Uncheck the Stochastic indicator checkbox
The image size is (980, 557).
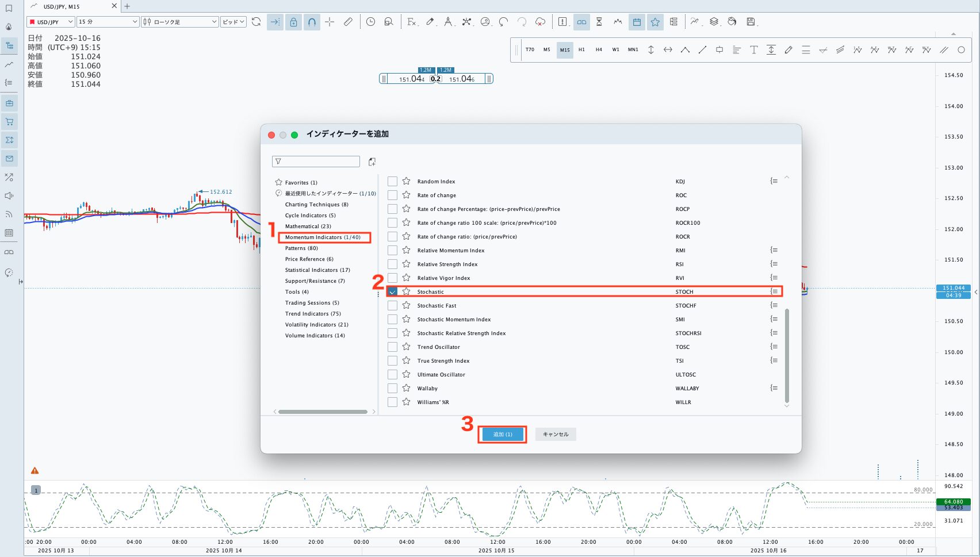(x=393, y=292)
